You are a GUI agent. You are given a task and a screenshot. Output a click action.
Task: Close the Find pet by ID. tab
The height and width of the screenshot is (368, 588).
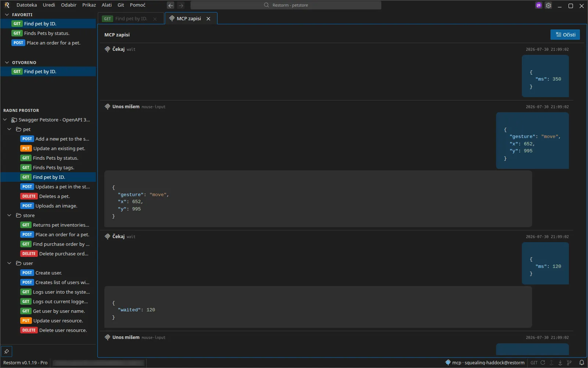pyautogui.click(x=155, y=19)
